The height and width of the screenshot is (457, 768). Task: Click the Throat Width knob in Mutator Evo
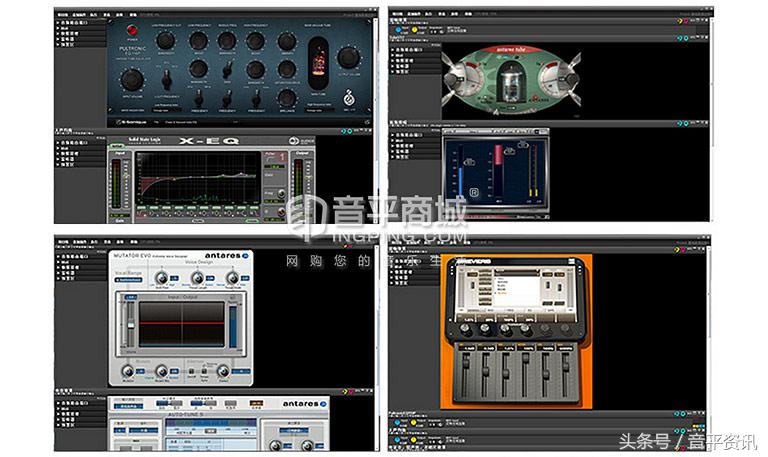(233, 278)
